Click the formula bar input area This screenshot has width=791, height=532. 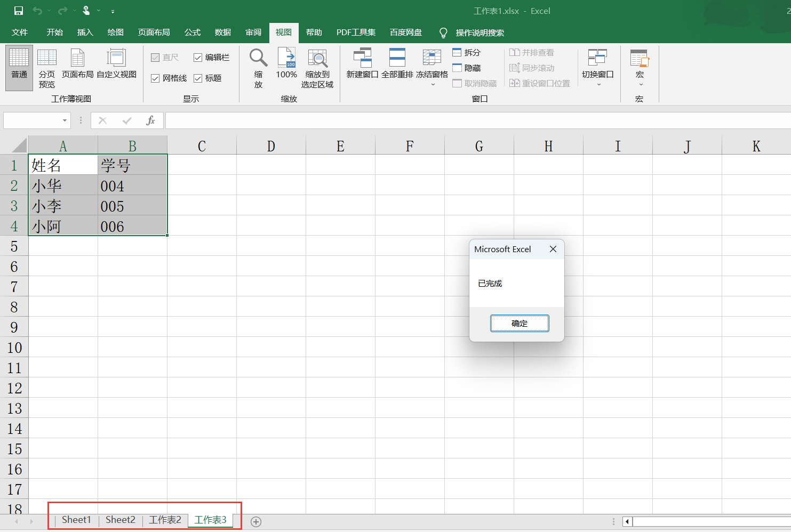coord(478,120)
